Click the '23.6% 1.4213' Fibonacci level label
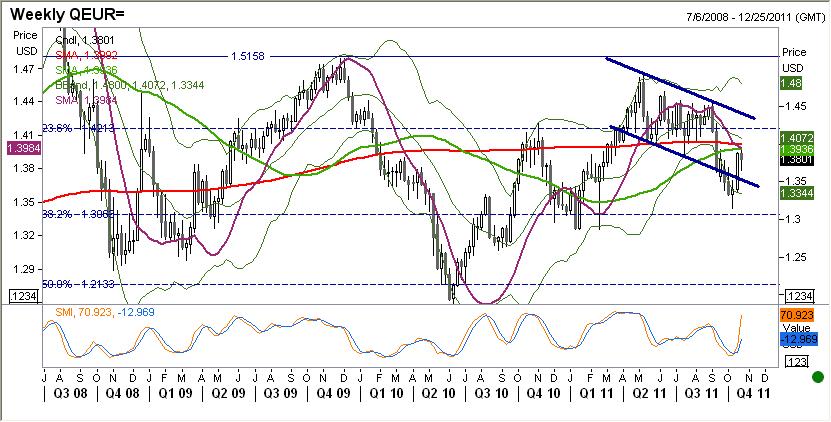 78,127
